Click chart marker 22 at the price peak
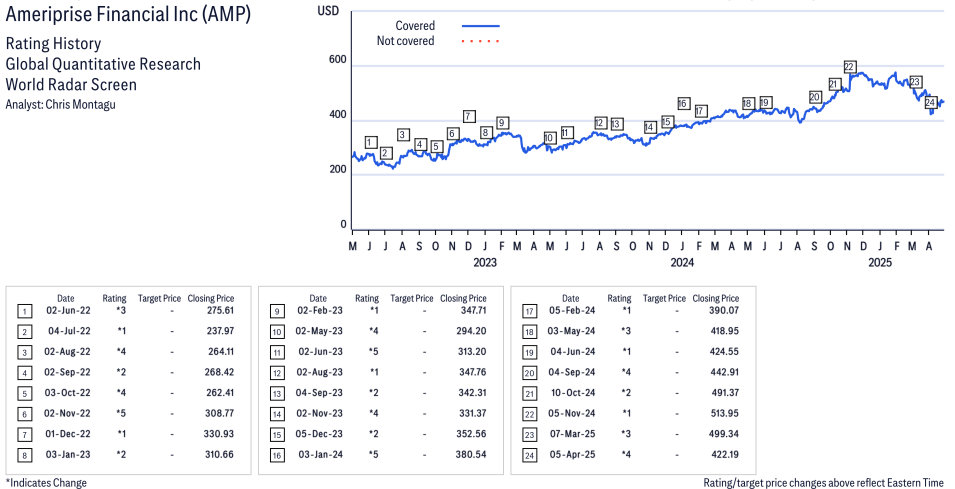The height and width of the screenshot is (489, 955). (850, 67)
